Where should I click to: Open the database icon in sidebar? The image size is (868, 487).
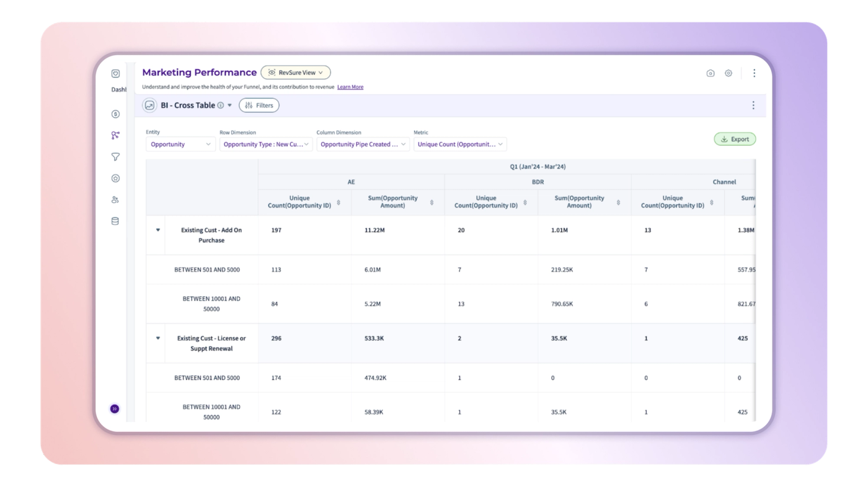(x=115, y=221)
